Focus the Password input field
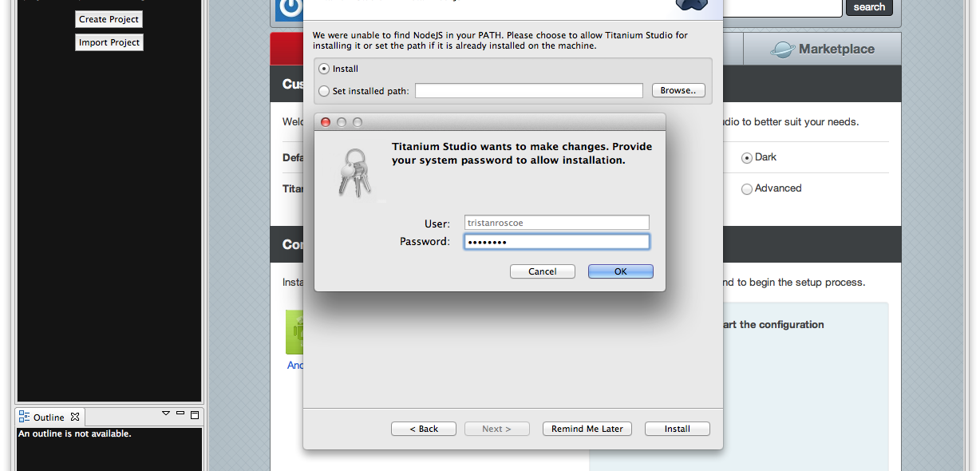Screen dimensions: 980x471 [x=557, y=242]
